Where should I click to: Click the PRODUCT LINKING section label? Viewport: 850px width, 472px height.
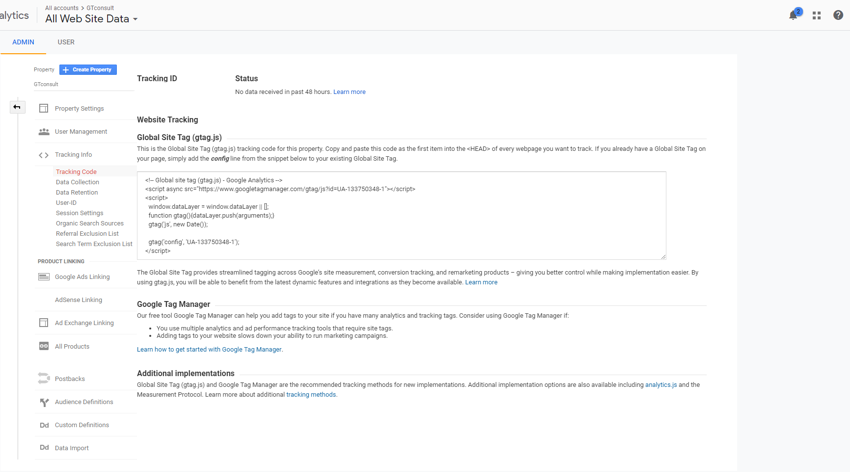tap(61, 261)
